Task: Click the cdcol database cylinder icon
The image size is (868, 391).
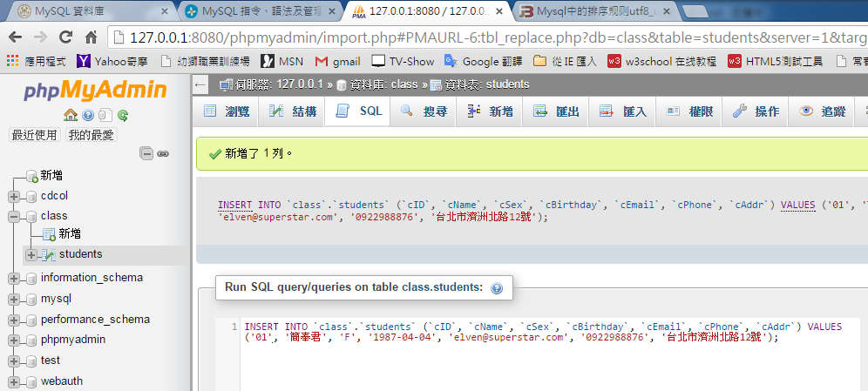Action: coord(32,196)
